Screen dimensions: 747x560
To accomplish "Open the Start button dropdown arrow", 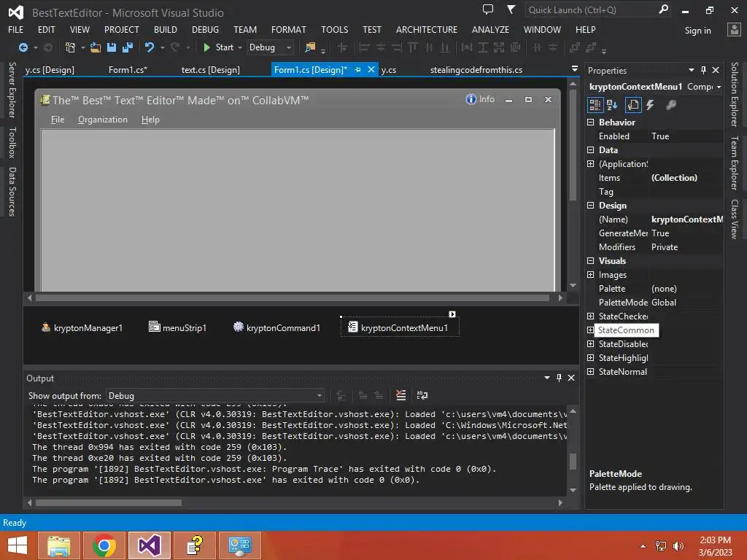I will point(239,47).
